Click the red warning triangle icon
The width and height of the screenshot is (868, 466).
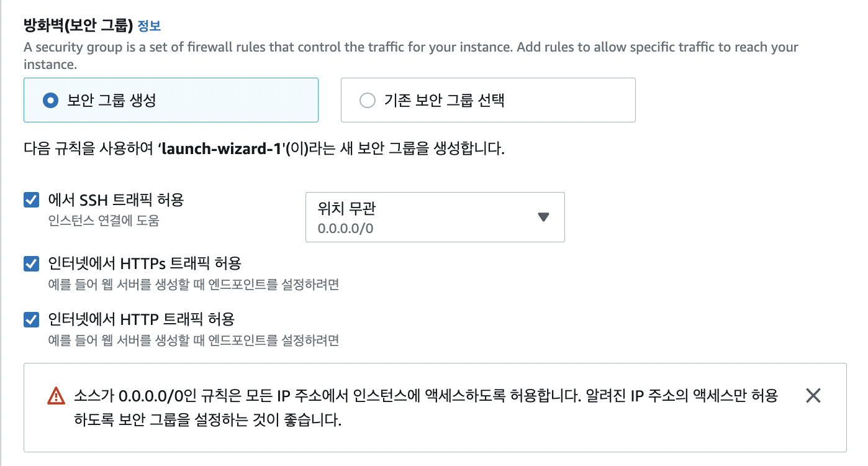click(x=56, y=396)
